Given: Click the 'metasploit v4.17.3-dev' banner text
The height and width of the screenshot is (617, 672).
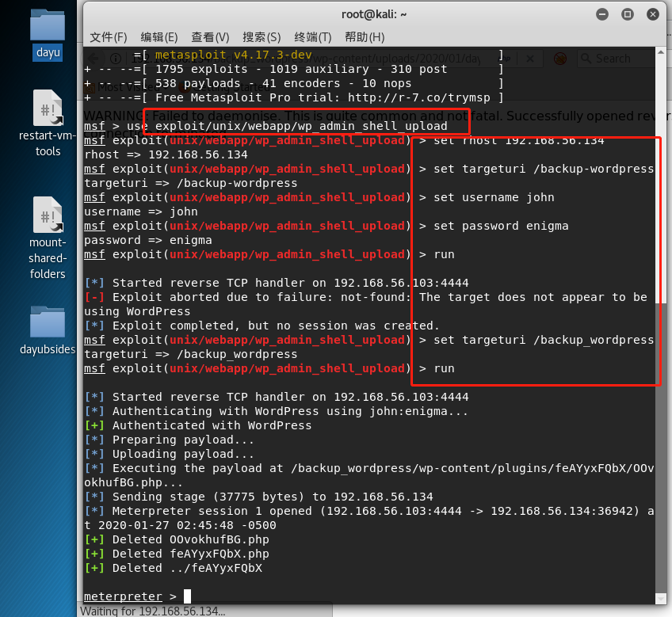Looking at the screenshot, I should 233,55.
